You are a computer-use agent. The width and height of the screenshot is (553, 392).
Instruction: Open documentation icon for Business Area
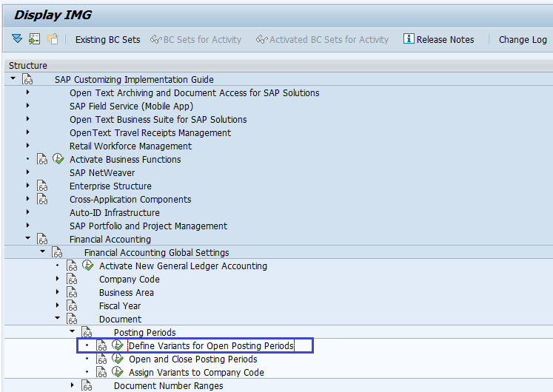point(72,293)
